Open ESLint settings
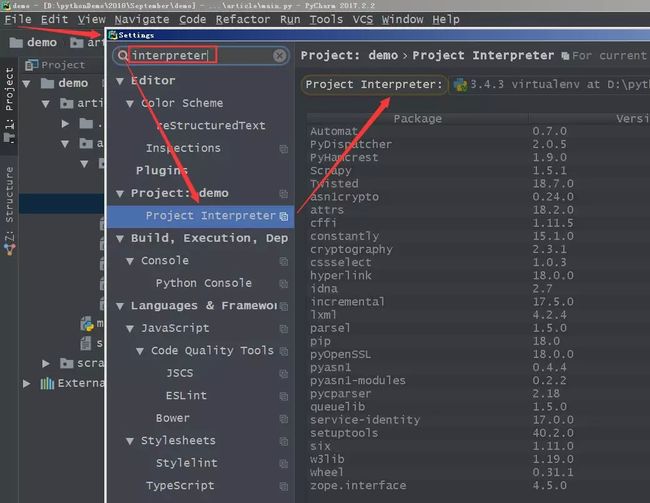This screenshot has width=650, height=503. [x=186, y=396]
